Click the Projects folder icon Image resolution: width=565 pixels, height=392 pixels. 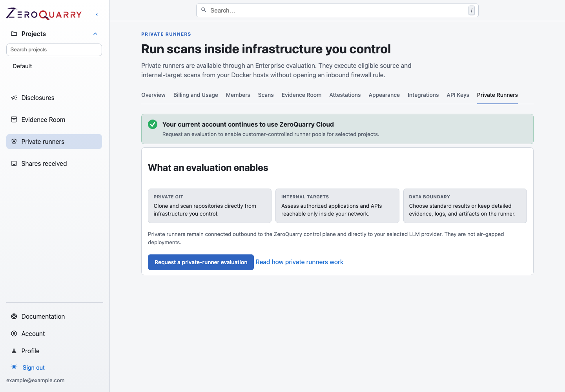coord(14,34)
